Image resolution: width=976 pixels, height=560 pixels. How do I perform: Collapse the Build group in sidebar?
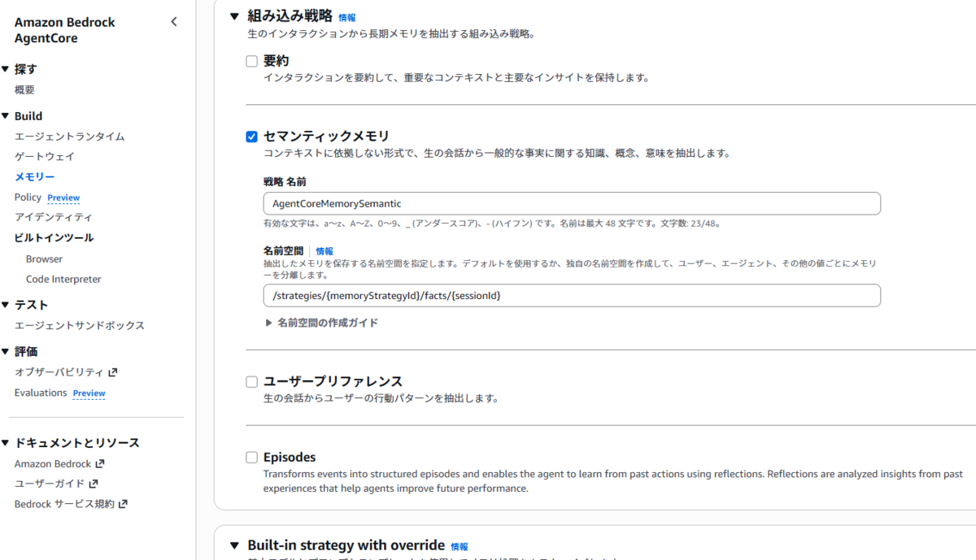[7, 116]
